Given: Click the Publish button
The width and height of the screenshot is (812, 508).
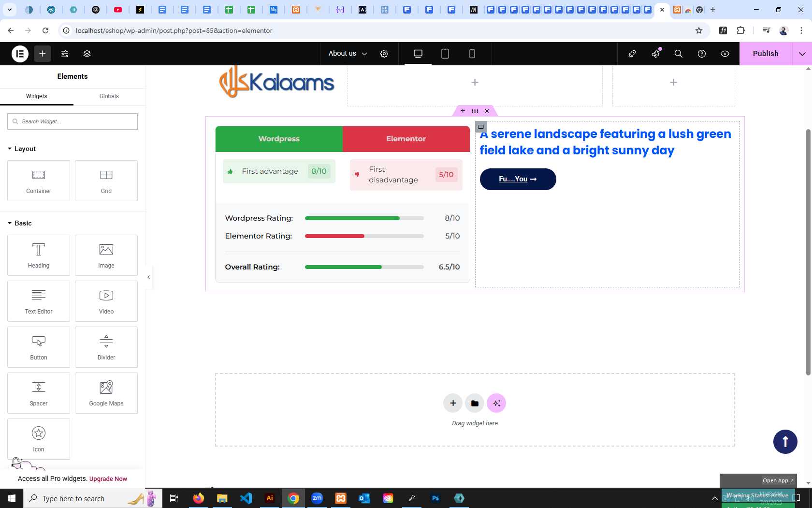Looking at the screenshot, I should (766, 54).
